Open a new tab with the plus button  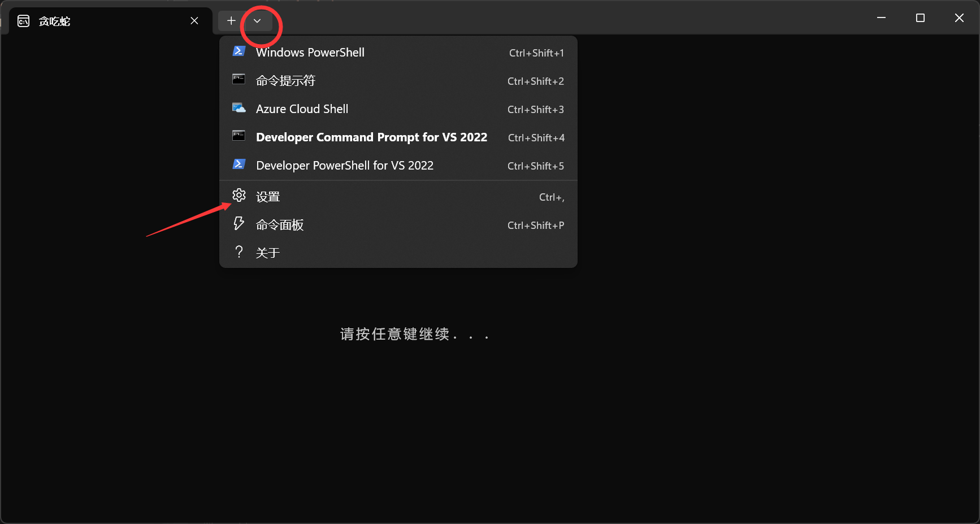231,21
